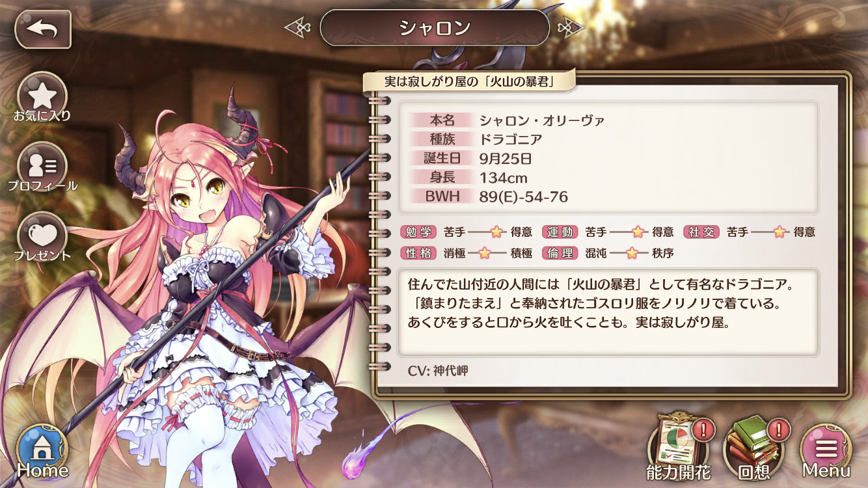Open the Menu hamburger button
This screenshot has height=488, width=868.
pos(826,450)
